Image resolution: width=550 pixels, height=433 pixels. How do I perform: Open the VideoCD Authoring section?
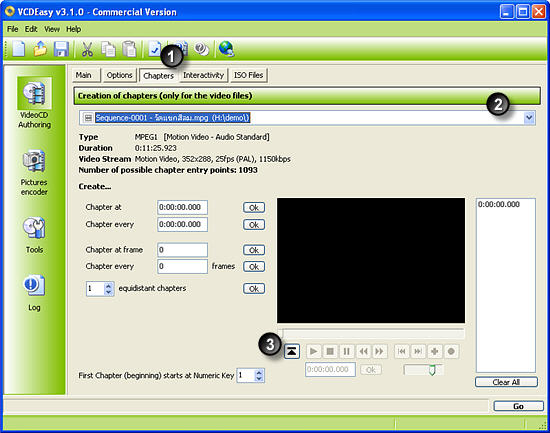click(34, 102)
